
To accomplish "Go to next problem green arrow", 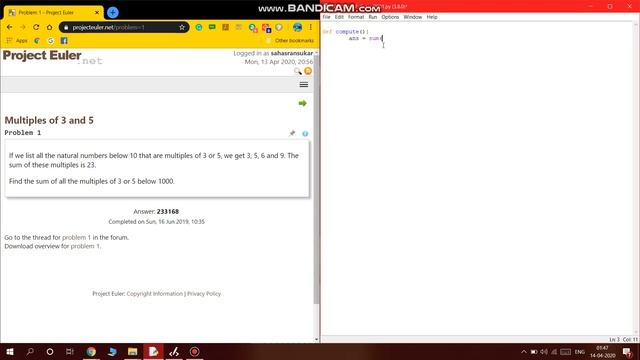I will [x=302, y=103].
